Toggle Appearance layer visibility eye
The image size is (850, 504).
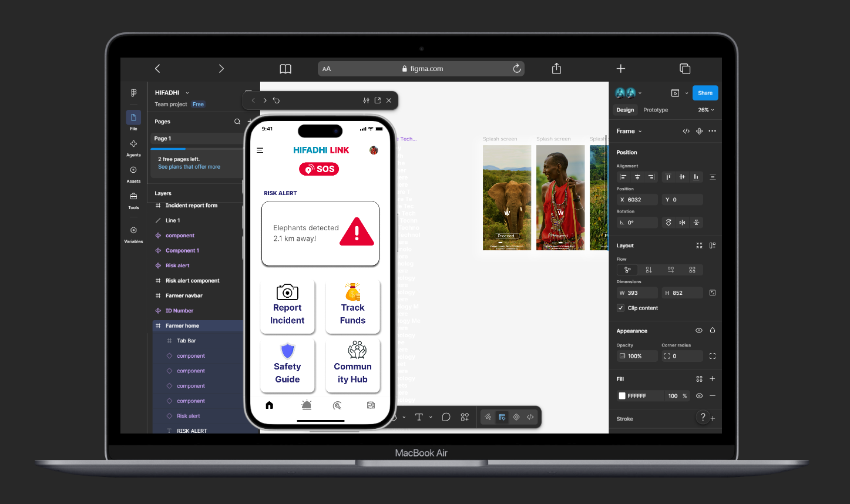coord(699,331)
